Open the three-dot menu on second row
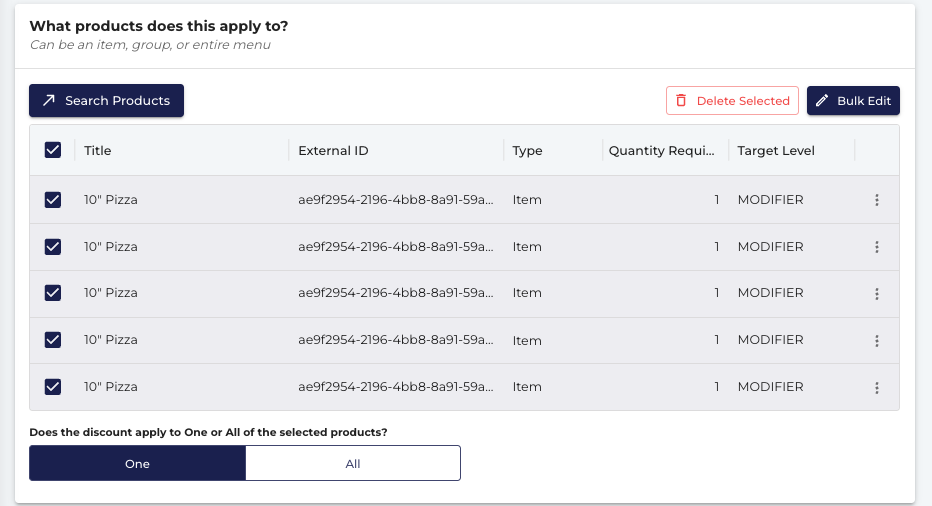This screenshot has height=506, width=932. (x=877, y=247)
